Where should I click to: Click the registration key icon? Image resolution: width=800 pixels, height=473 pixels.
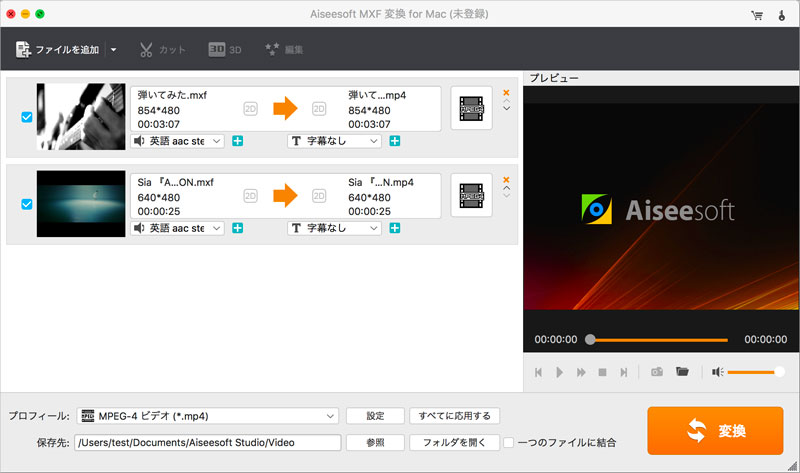782,15
